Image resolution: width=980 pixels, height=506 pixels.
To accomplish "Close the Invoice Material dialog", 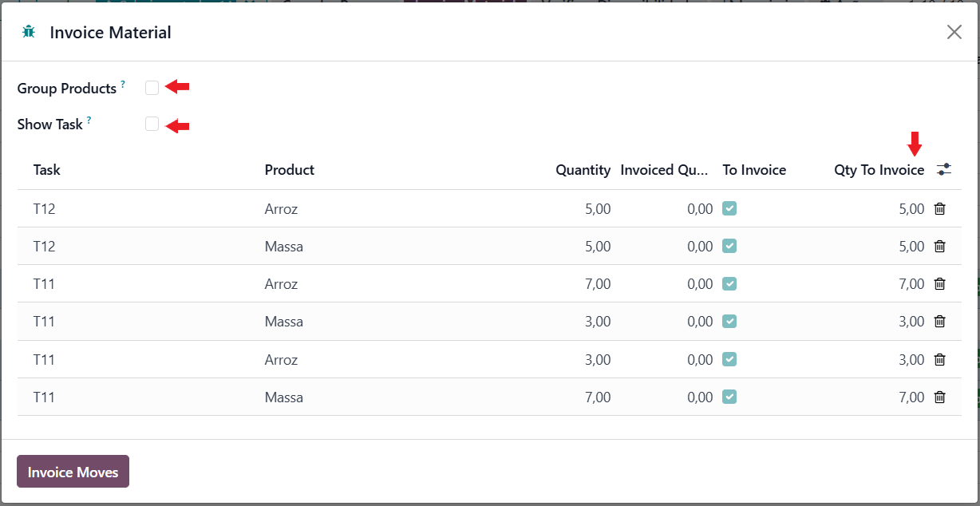I will point(954,32).
